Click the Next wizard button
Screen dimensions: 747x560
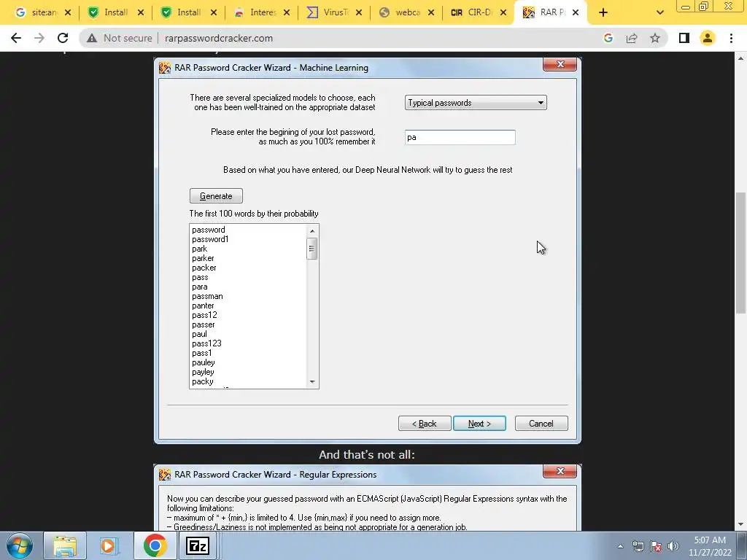479,424
